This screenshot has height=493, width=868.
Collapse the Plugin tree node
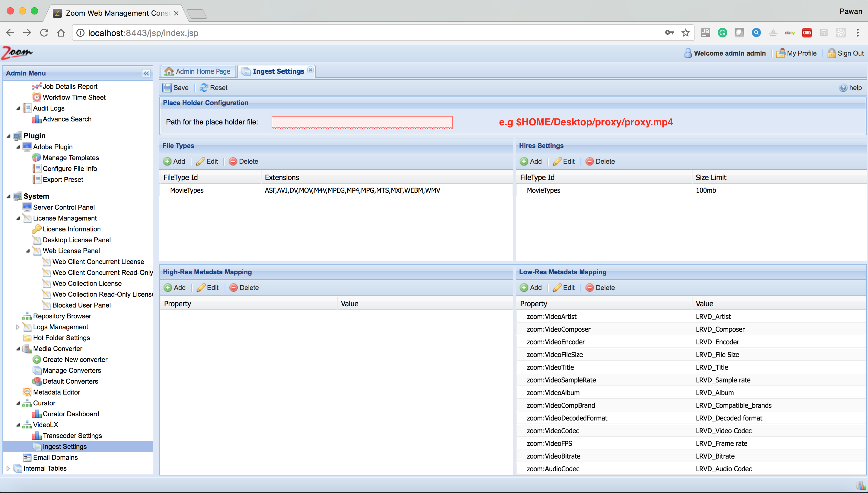point(8,136)
